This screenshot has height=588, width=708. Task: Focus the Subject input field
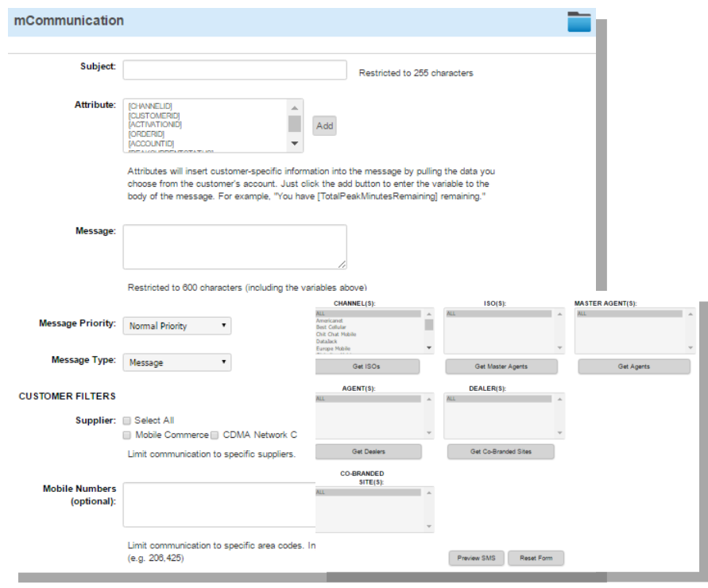(x=234, y=70)
